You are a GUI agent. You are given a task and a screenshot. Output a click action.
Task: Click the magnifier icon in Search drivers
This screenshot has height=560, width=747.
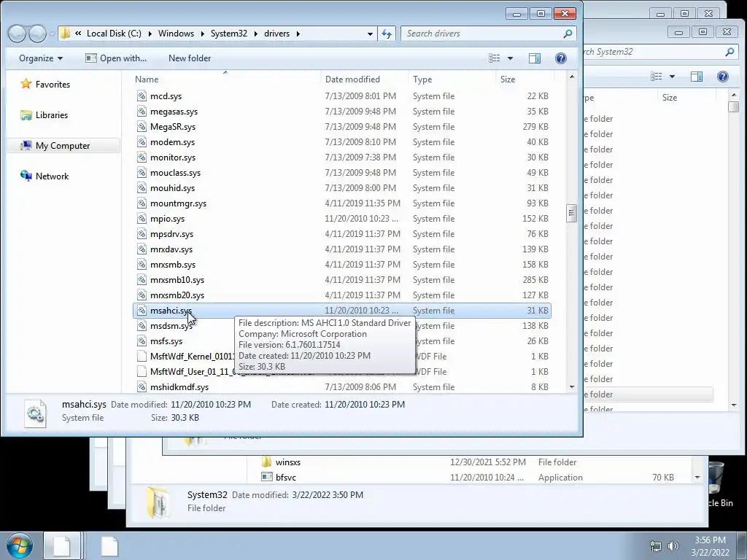coord(568,34)
